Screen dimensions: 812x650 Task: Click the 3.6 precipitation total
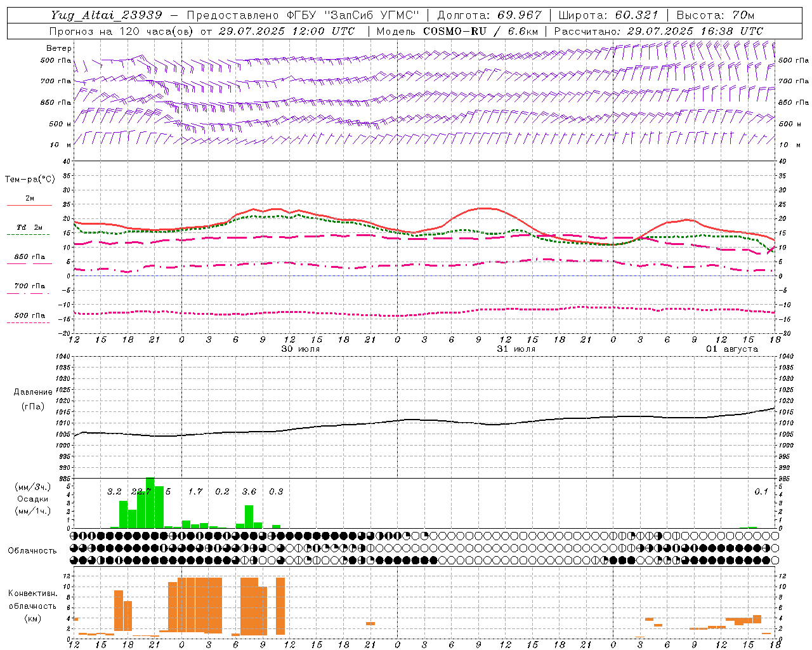(249, 492)
